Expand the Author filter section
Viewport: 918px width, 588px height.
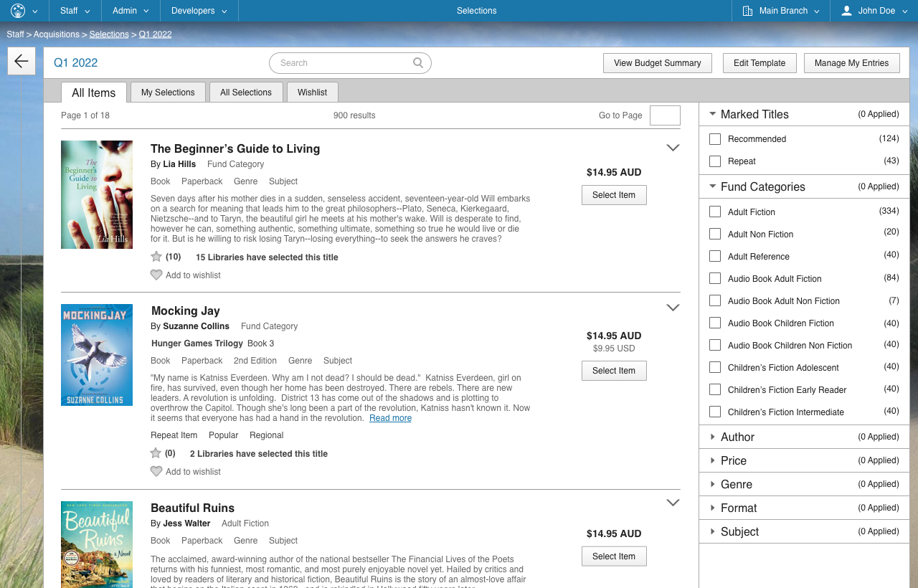tap(712, 437)
